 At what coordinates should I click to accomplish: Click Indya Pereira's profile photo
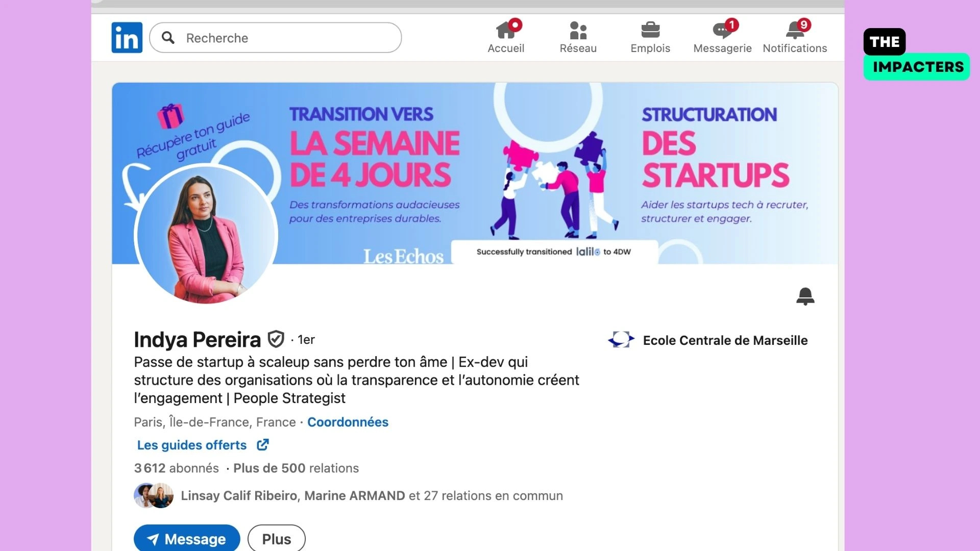[x=206, y=235]
